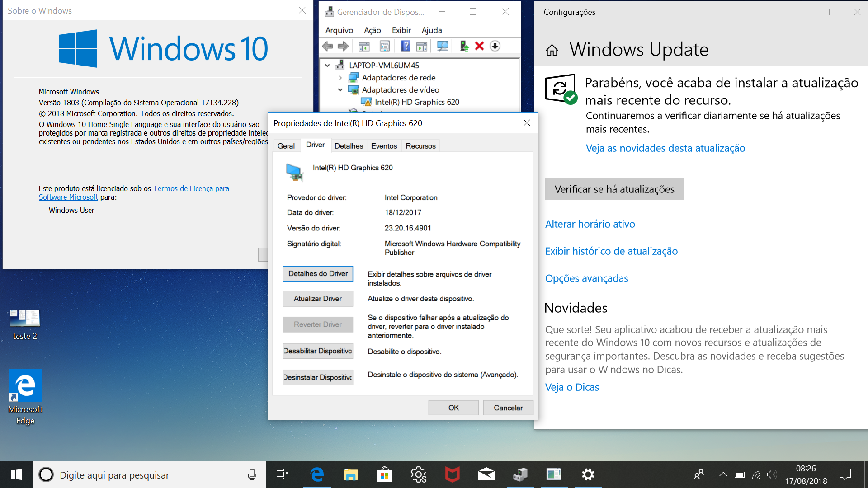The width and height of the screenshot is (868, 488).
Task: Click the blue Help question mark icon
Action: pos(406,46)
